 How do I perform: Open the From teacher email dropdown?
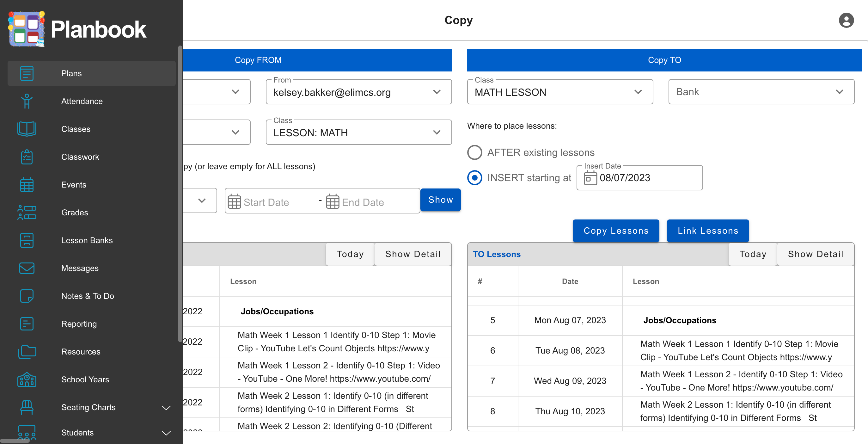pos(359,92)
